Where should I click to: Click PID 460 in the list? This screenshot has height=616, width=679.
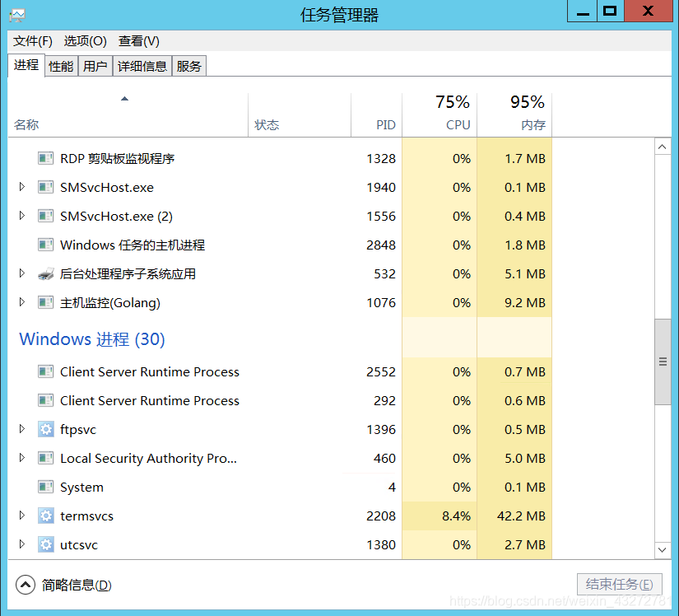click(384, 459)
